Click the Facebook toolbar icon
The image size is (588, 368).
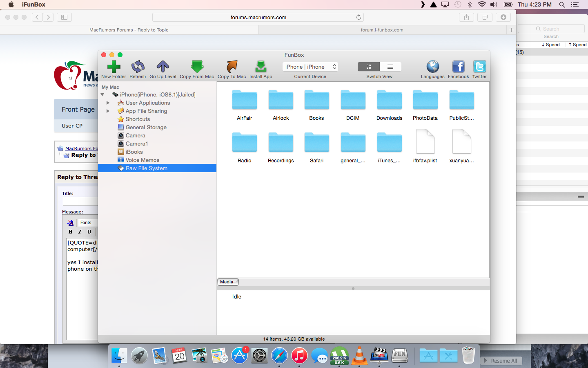(x=458, y=67)
